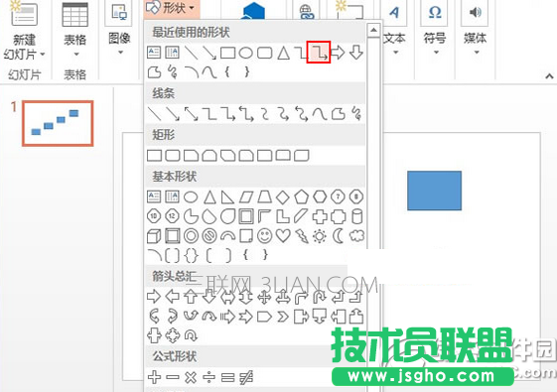Select the diamond in 基本形状
Screen dimensions: 557x392
point(283,196)
